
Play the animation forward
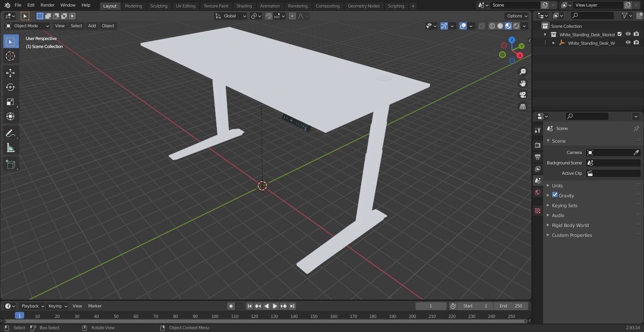[275, 306]
